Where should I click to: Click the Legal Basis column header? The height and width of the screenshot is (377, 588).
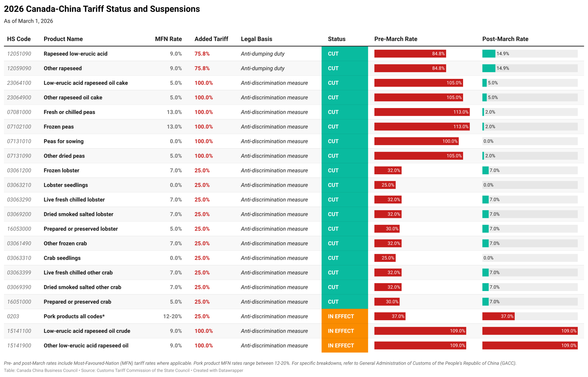(256, 39)
